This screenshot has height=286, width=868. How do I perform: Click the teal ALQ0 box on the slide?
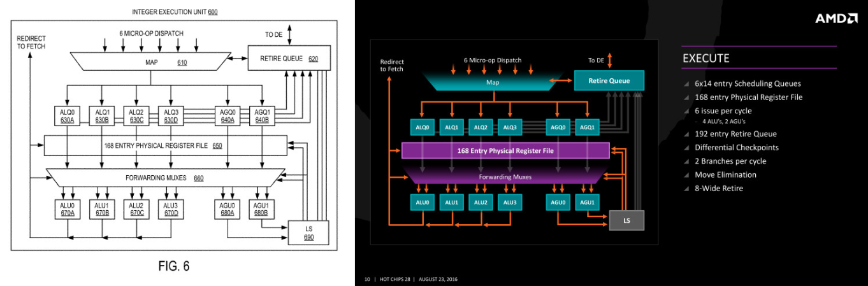423,127
